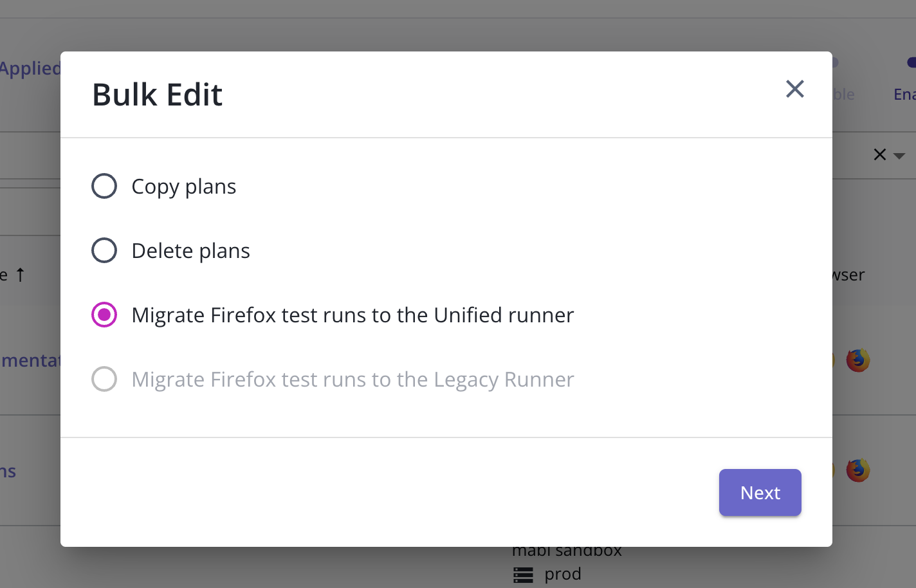
Task: Click the partially visible Ena label
Action: tap(904, 95)
